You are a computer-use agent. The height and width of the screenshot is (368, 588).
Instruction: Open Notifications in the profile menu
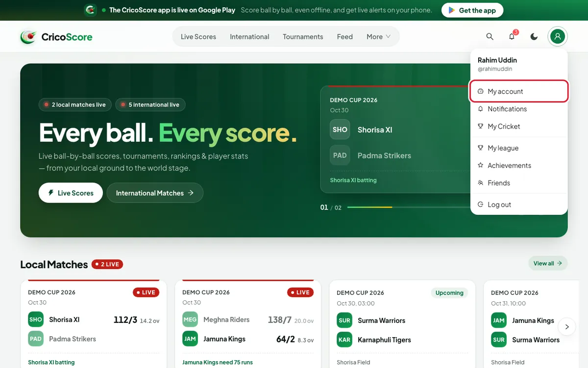[519, 109]
